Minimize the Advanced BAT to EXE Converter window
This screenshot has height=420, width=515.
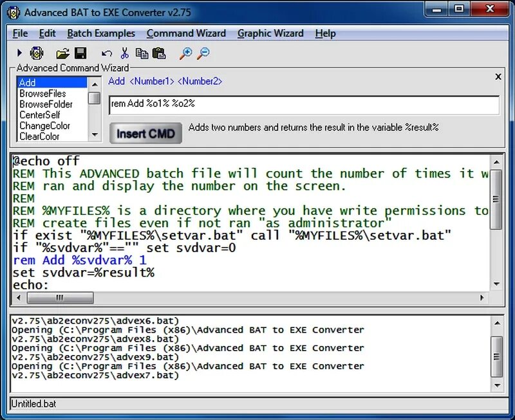coord(437,9)
